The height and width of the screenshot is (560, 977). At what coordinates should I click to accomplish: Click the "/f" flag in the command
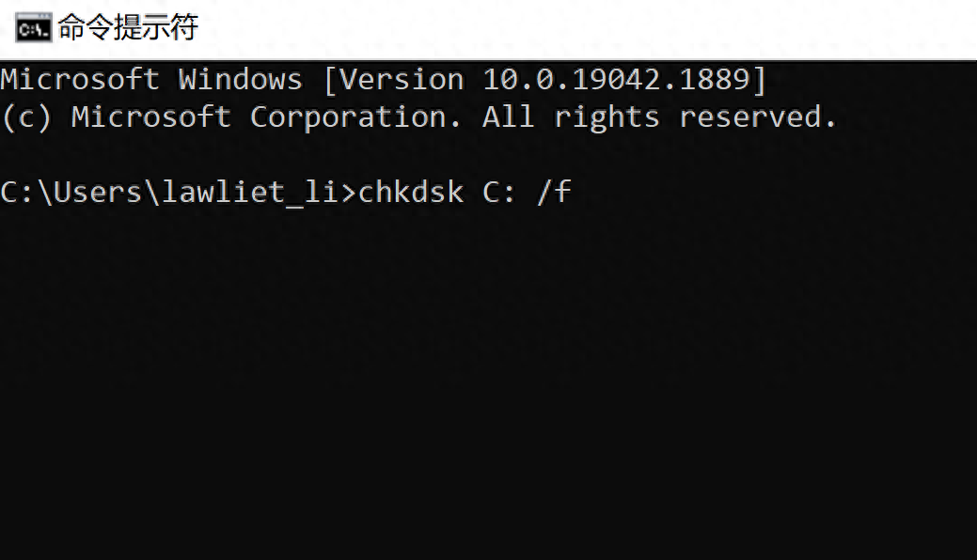pos(554,194)
